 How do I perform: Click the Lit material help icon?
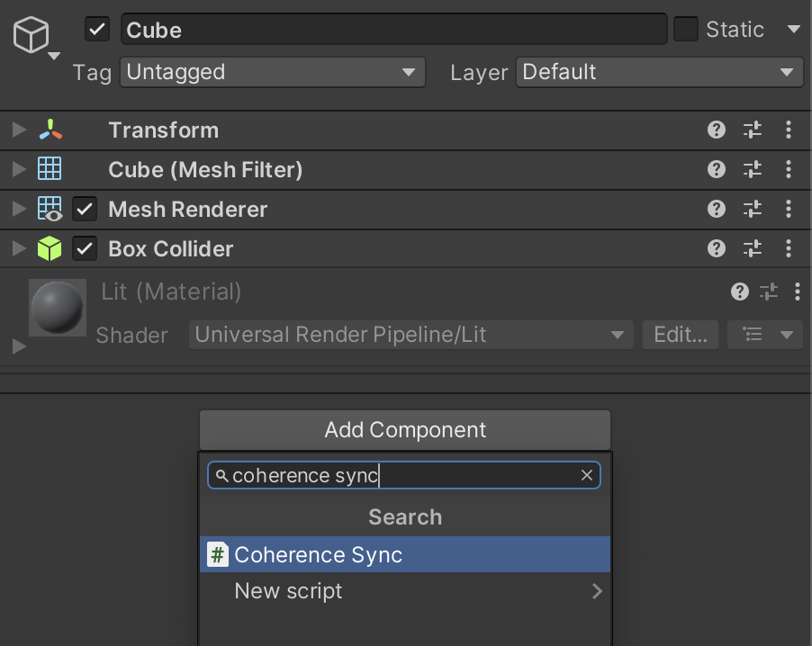[x=739, y=292]
